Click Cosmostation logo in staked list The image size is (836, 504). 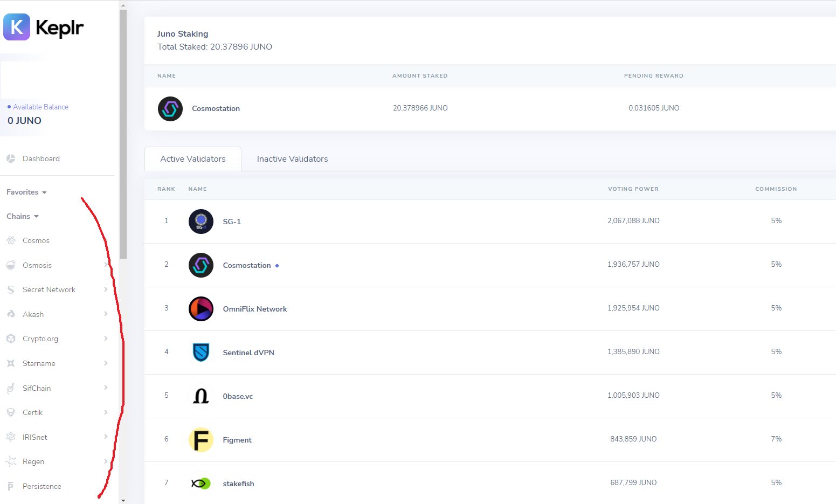coord(170,109)
